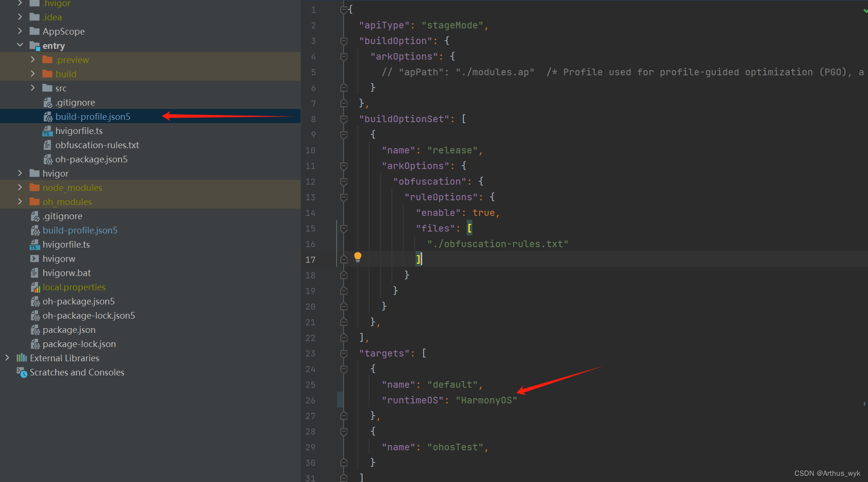Fold the files array on line 15

tap(344, 229)
